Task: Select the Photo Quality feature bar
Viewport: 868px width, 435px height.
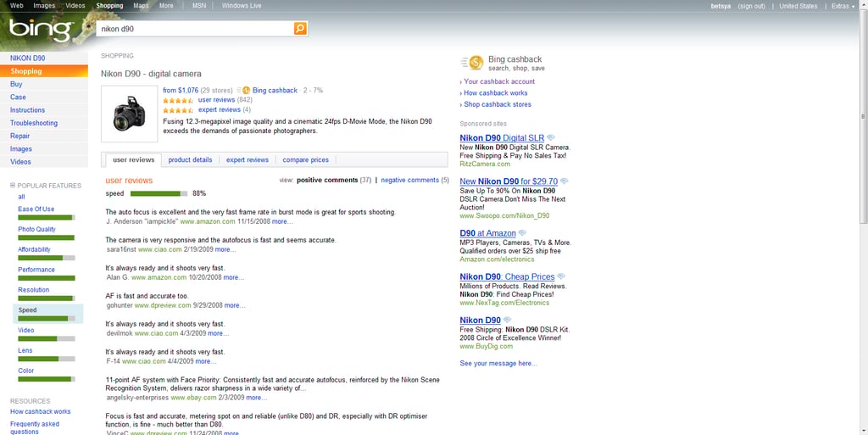Action: pyautogui.click(x=46, y=237)
